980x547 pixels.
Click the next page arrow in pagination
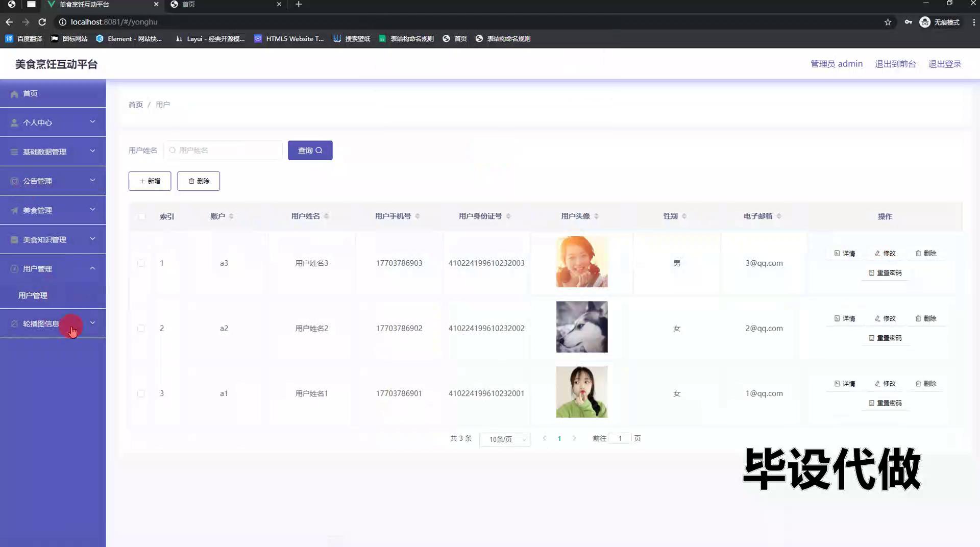click(574, 438)
